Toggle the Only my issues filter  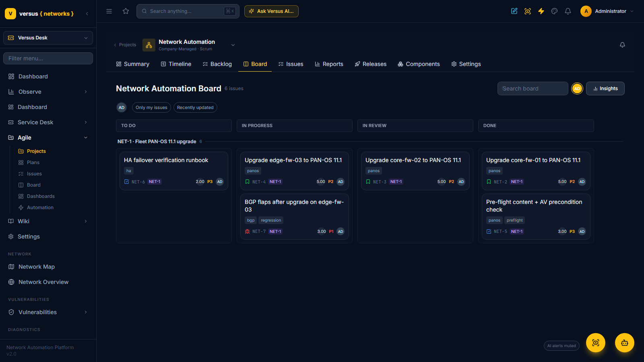[x=151, y=107]
